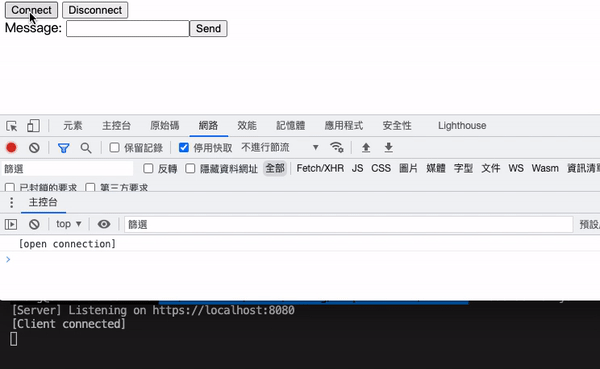Click the Disconnect button
Viewport: 600px width, 369px height.
pos(95,10)
